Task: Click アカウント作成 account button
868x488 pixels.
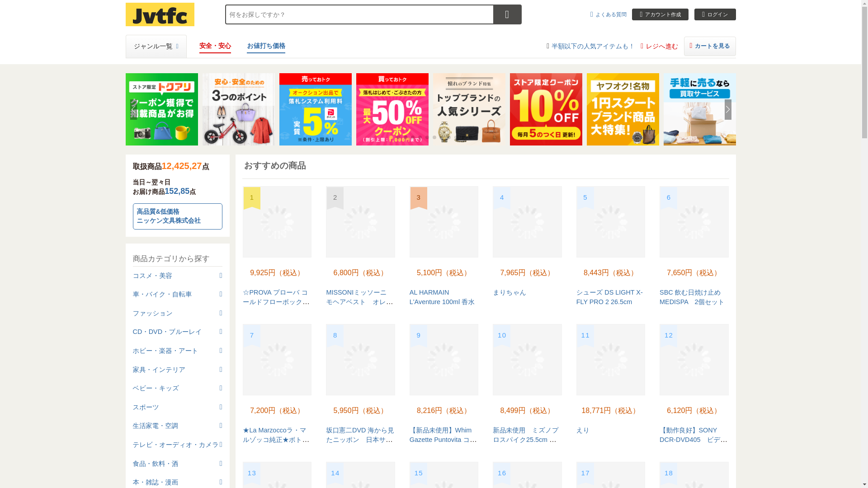Action: pyautogui.click(x=660, y=14)
